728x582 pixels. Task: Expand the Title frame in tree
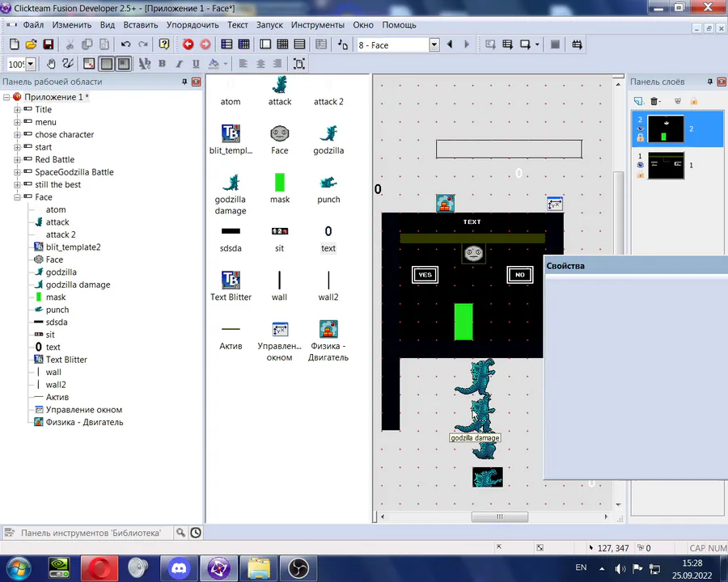17,110
